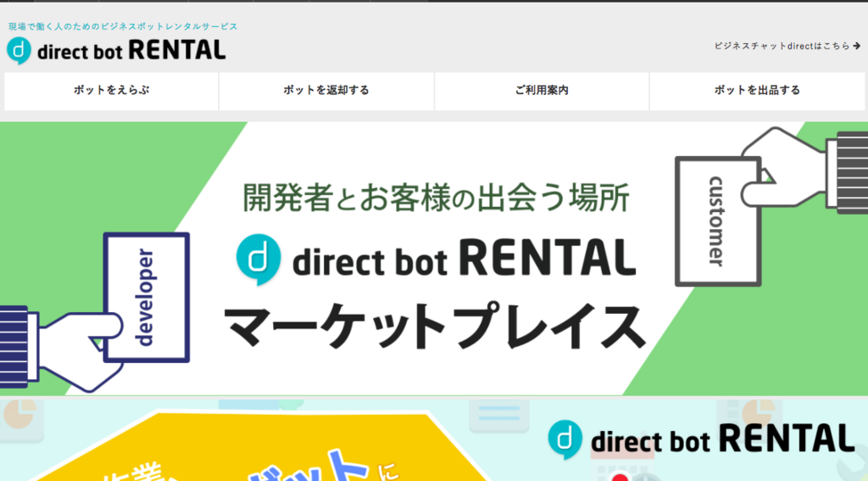Open the ボットをえらぶ menu item

pos(111,90)
